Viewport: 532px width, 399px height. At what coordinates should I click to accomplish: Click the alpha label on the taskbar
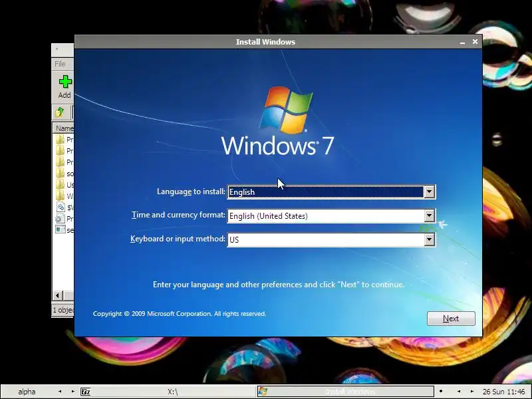pyautogui.click(x=27, y=392)
